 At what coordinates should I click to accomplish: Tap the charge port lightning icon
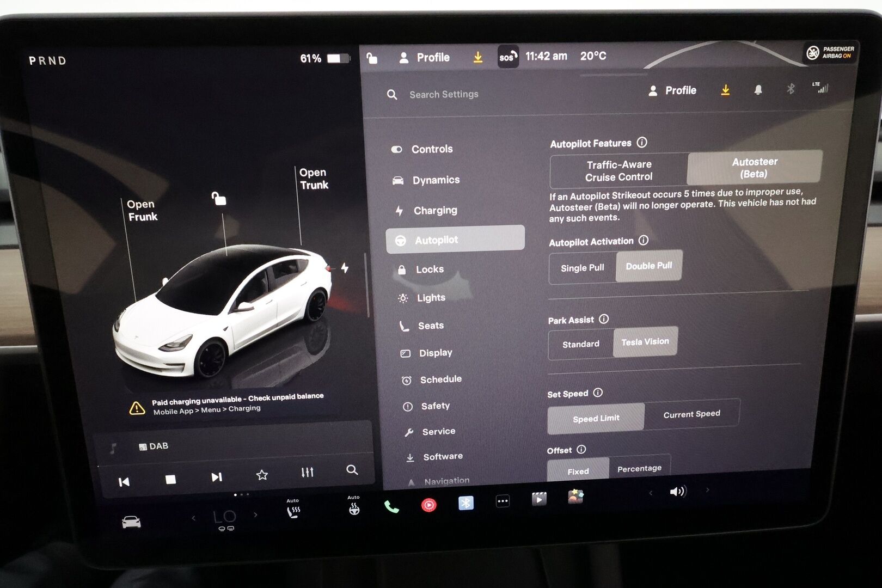[x=345, y=267]
